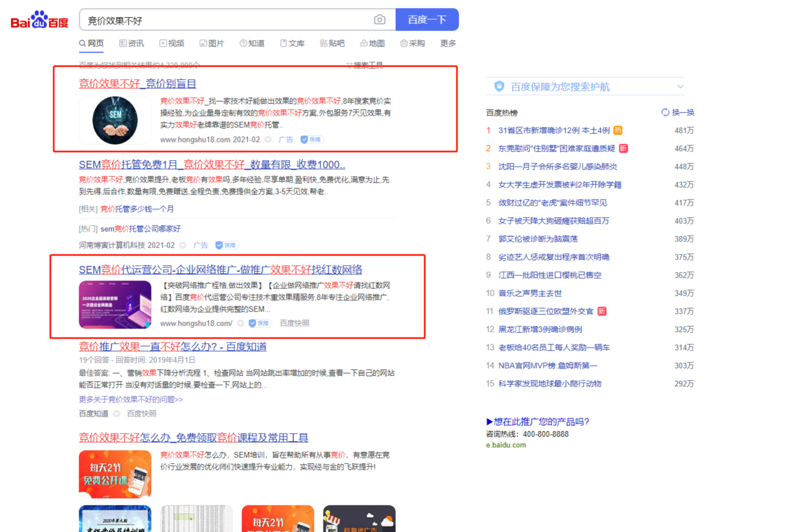
Task: Open 百度快照 under the 百度知道 result
Action: (141, 414)
